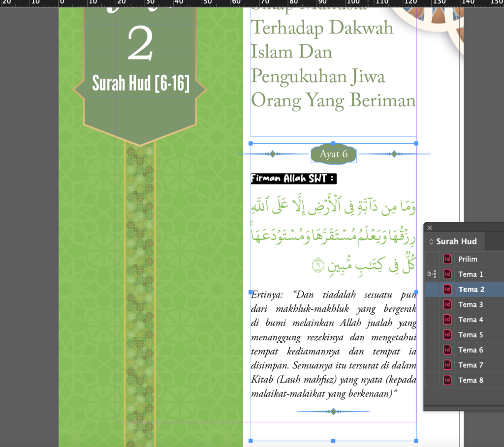Switch to the Surah Hud book tab
The width and height of the screenshot is (504, 447).
coord(456,241)
